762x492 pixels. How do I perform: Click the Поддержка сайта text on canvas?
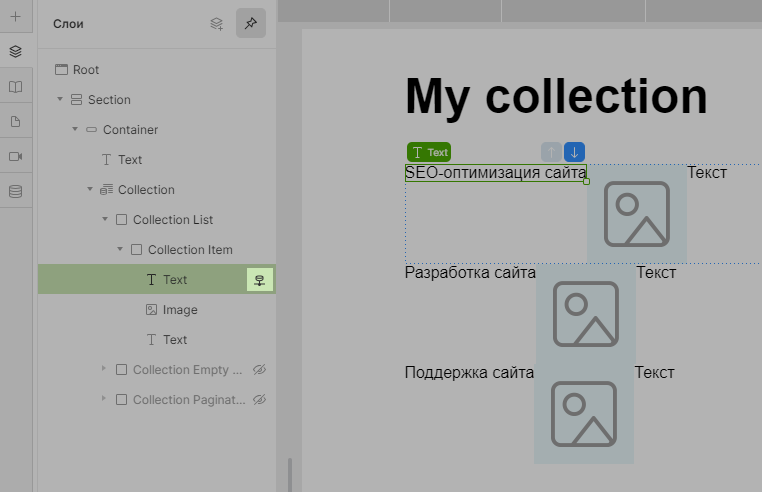[469, 372]
